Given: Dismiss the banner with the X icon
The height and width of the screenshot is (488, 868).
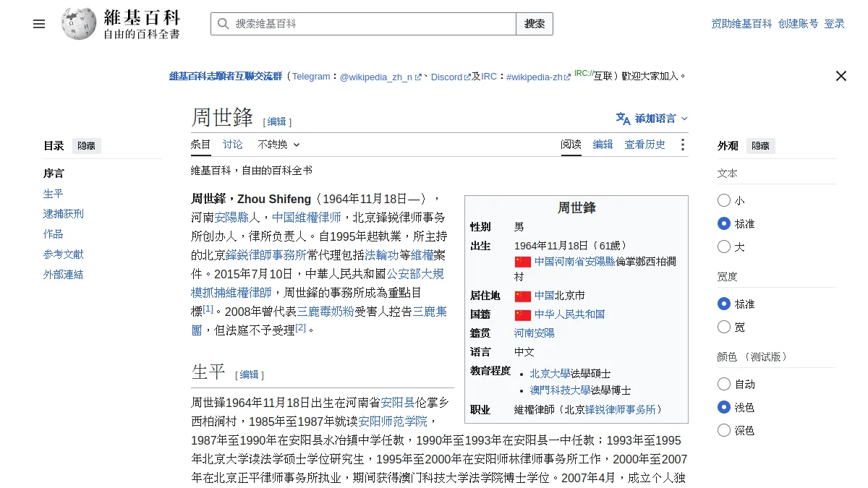Looking at the screenshot, I should [x=841, y=76].
